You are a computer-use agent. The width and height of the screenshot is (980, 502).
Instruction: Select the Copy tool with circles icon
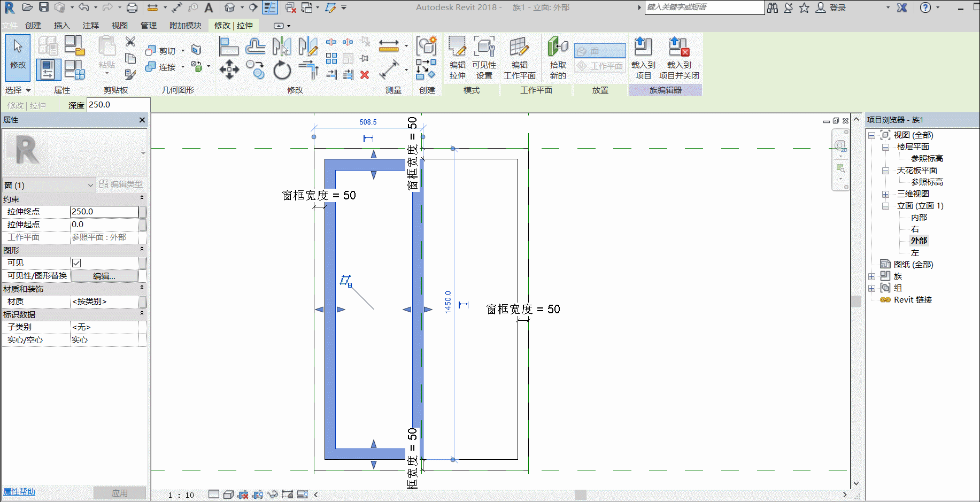point(255,69)
